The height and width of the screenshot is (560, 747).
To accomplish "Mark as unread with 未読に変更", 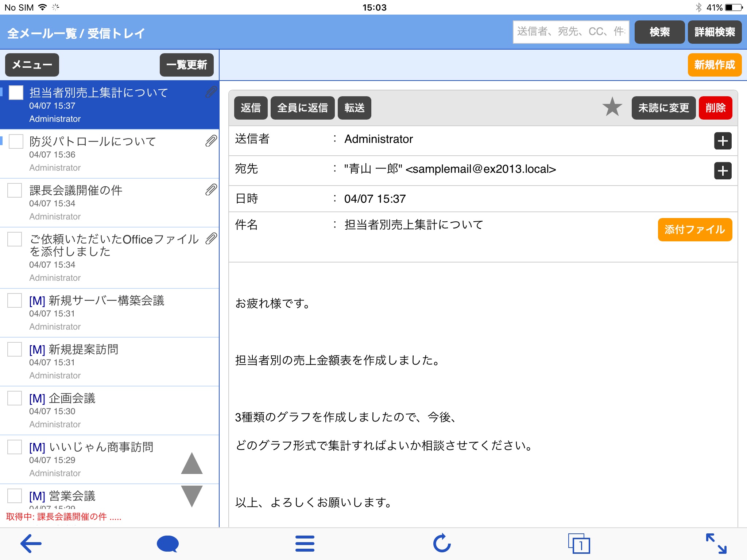I will coord(663,108).
